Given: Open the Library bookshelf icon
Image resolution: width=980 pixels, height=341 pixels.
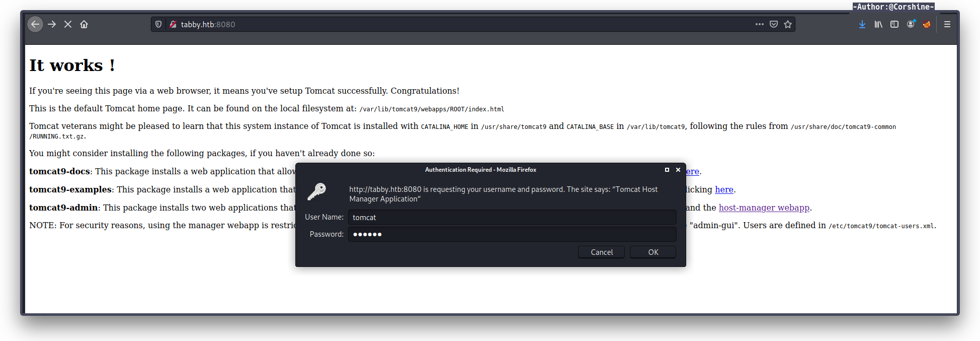Looking at the screenshot, I should 878,24.
